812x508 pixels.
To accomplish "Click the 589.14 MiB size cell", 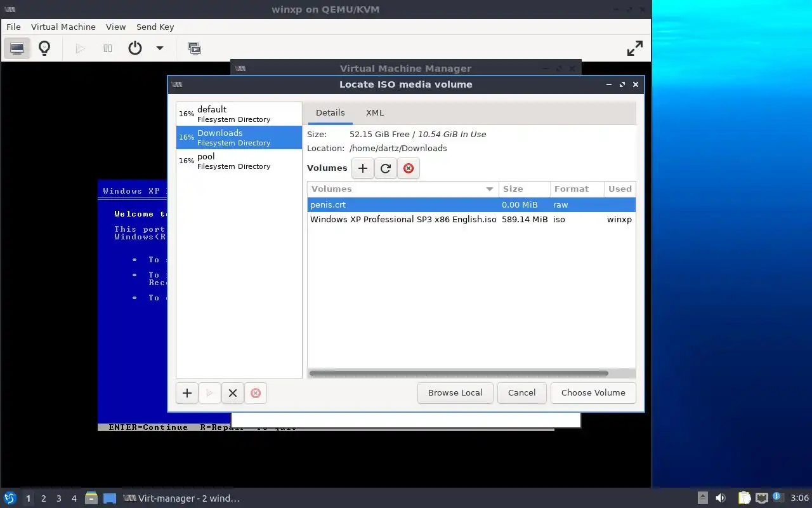I will (x=525, y=220).
